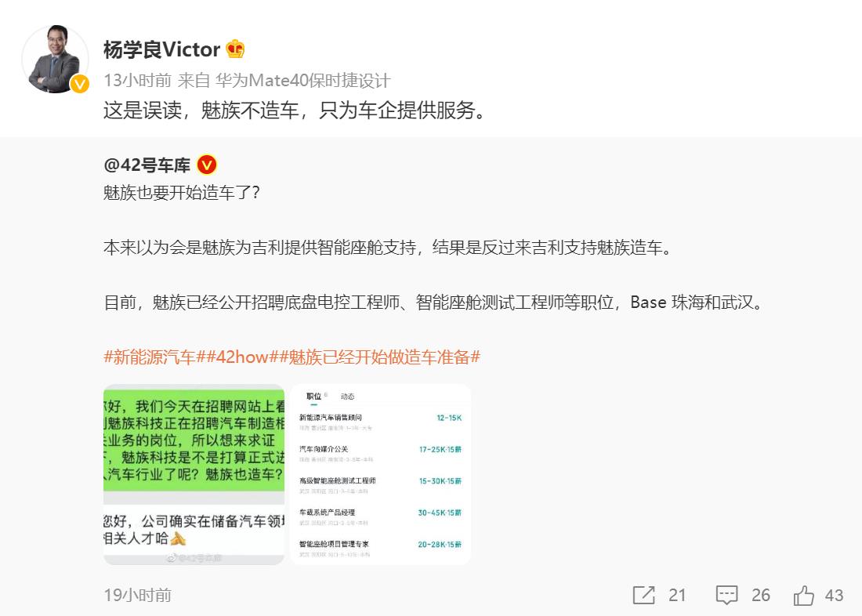
Task: Click the repost share icon
Action: tap(643, 595)
